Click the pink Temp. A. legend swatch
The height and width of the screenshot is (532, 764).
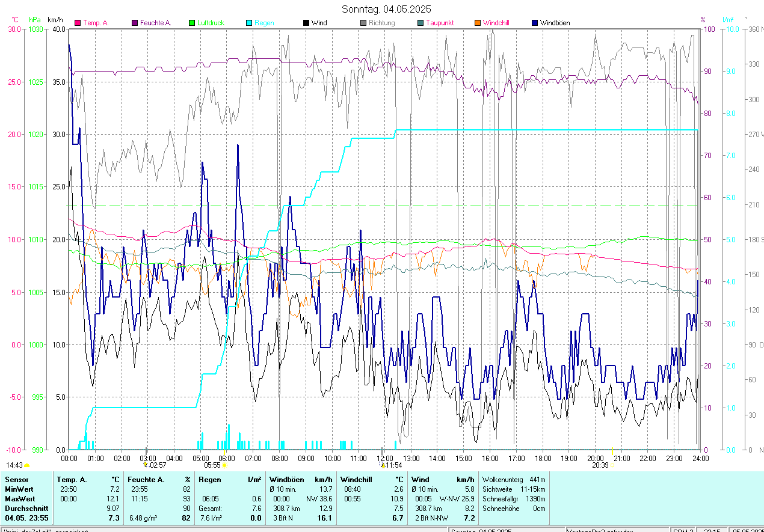pyautogui.click(x=78, y=23)
